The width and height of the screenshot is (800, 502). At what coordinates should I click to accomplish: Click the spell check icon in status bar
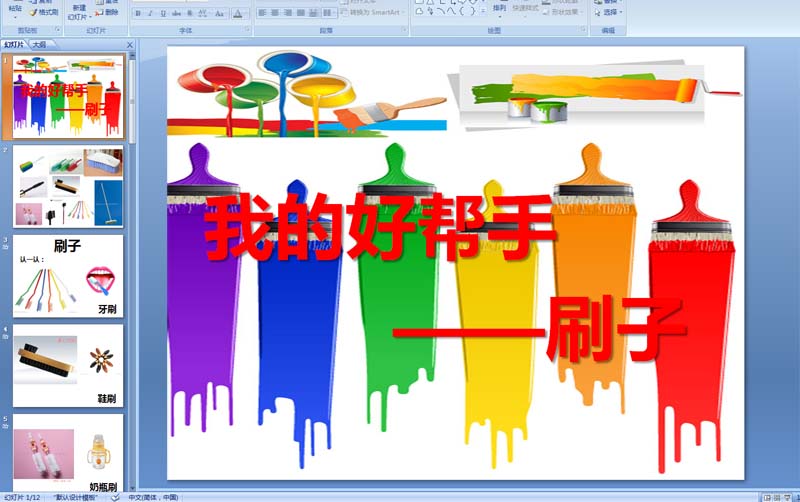pyautogui.click(x=115, y=497)
